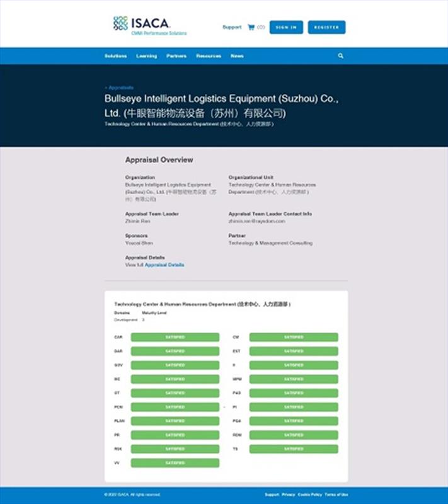
Task: Click the SATISFIED bar for PLAN
Action: point(175,421)
